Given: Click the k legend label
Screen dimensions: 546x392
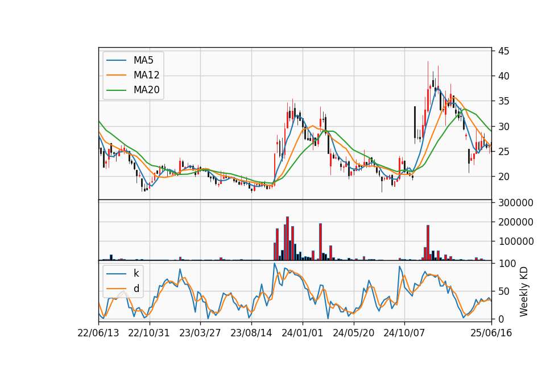Looking at the screenshot, I should pos(136,273).
